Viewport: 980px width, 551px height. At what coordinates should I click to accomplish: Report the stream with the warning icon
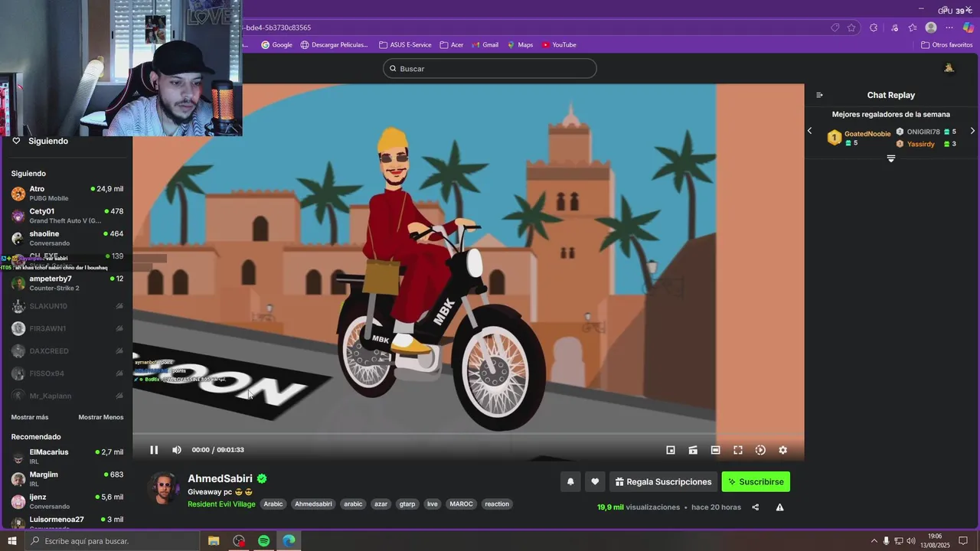click(x=779, y=507)
